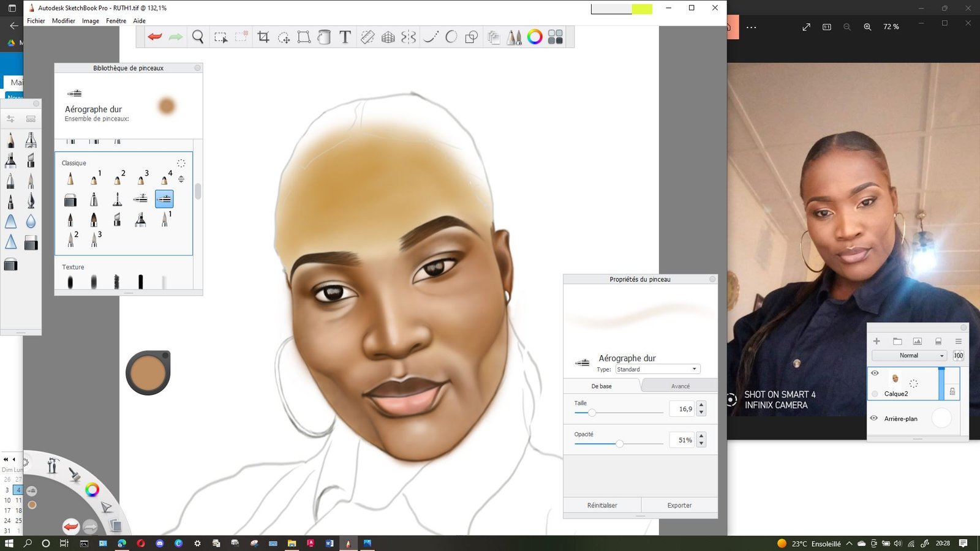The image size is (980, 551).
Task: Select the Flood Fill bucket tool
Action: (324, 37)
